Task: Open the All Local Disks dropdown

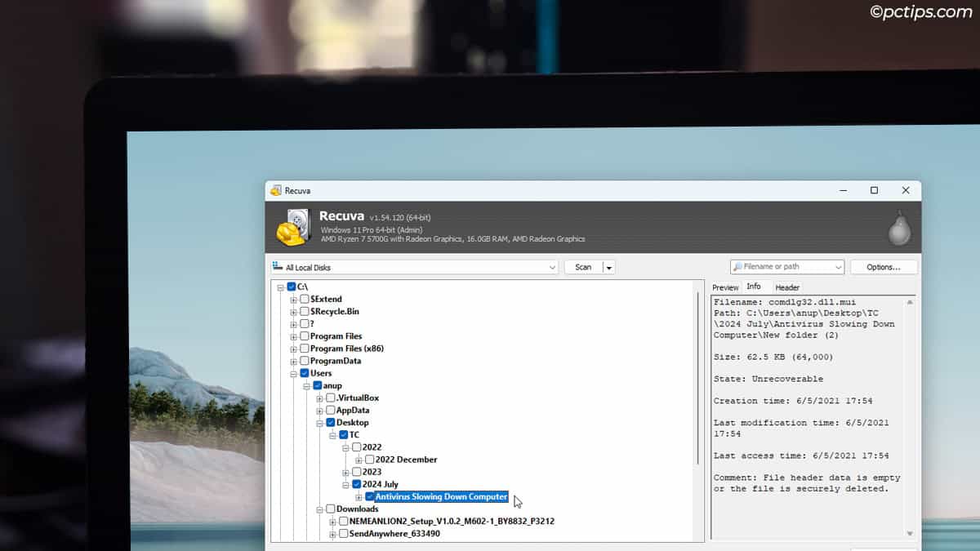Action: [x=552, y=266]
